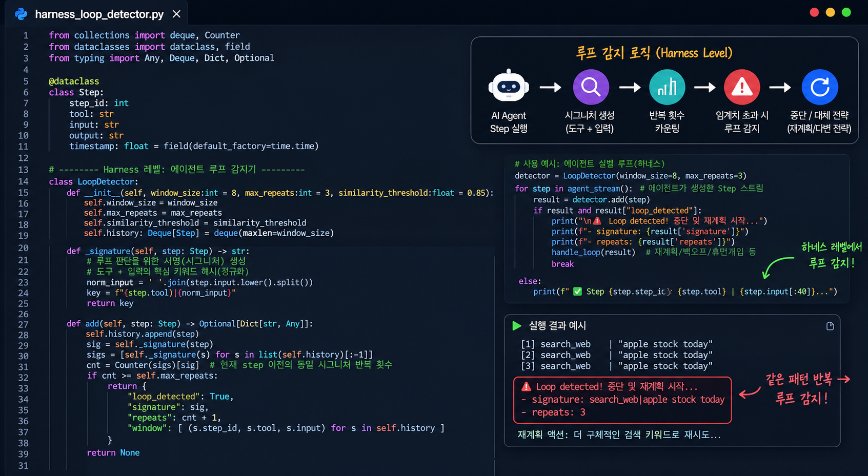Click the '루프 감지 로직 (Harness Level)' title
This screenshot has width=868, height=476.
click(x=654, y=53)
